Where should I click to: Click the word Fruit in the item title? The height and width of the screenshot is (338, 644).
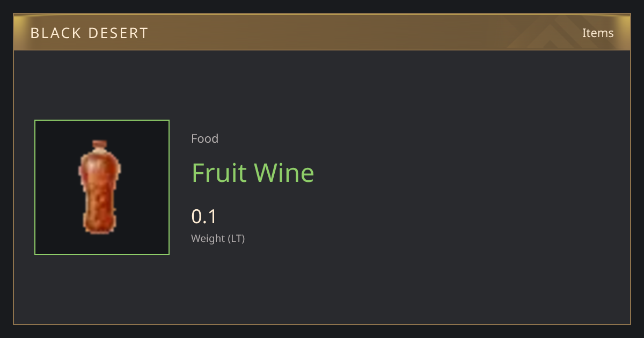tap(219, 173)
